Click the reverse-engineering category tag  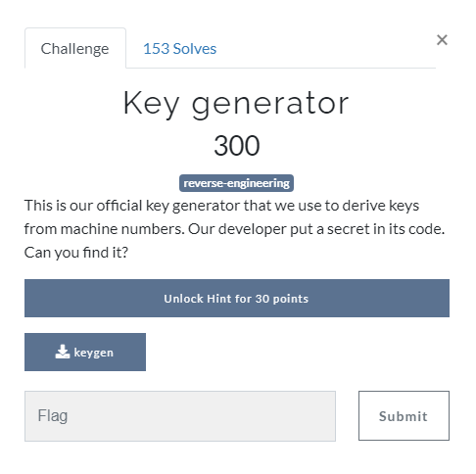coord(236,183)
